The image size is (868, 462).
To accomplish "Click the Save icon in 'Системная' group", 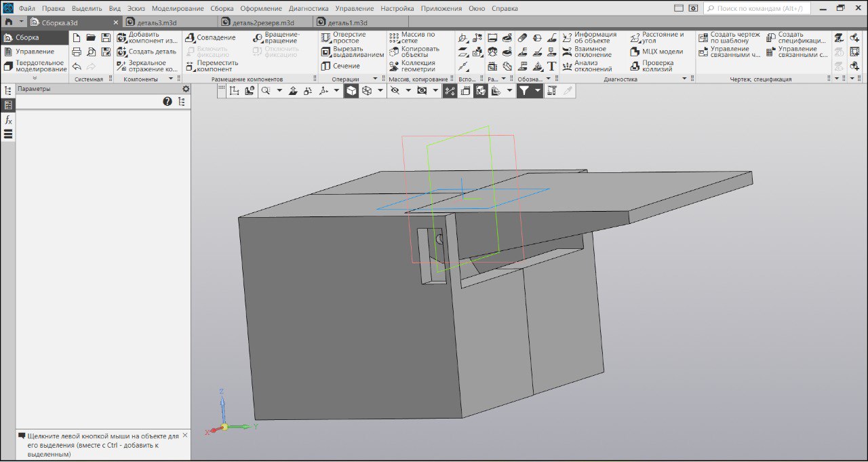I will (106, 37).
